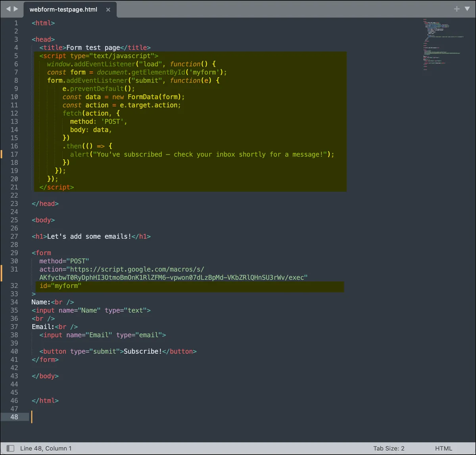The image size is (476, 455).
Task: Click the id="myform" highlighted line
Action: coord(60,286)
